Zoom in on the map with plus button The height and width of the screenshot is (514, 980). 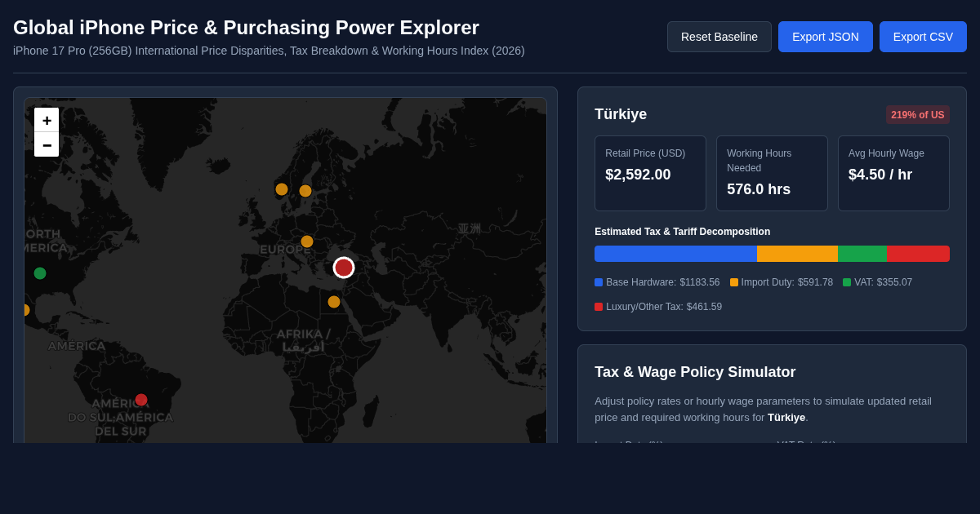[x=47, y=120]
